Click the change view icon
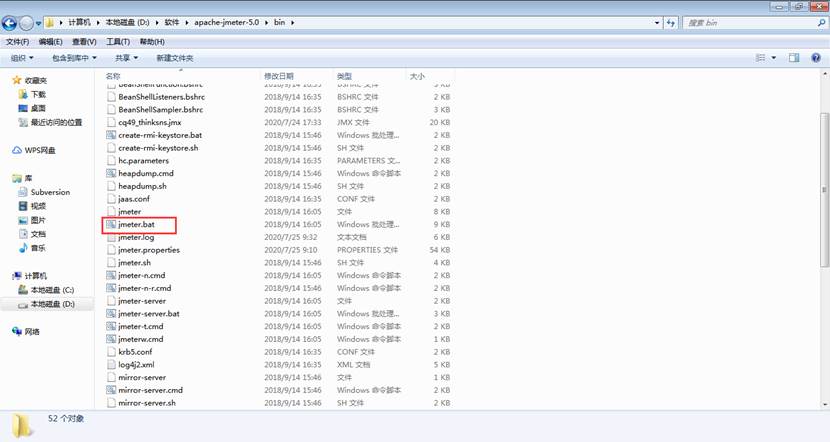Viewport: 830px width, 442px height. [761, 58]
